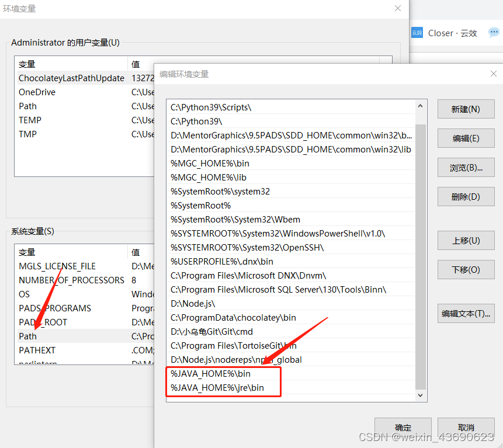Click scroll down arrow of path list
The height and width of the screenshot is (448, 503).
420,395
